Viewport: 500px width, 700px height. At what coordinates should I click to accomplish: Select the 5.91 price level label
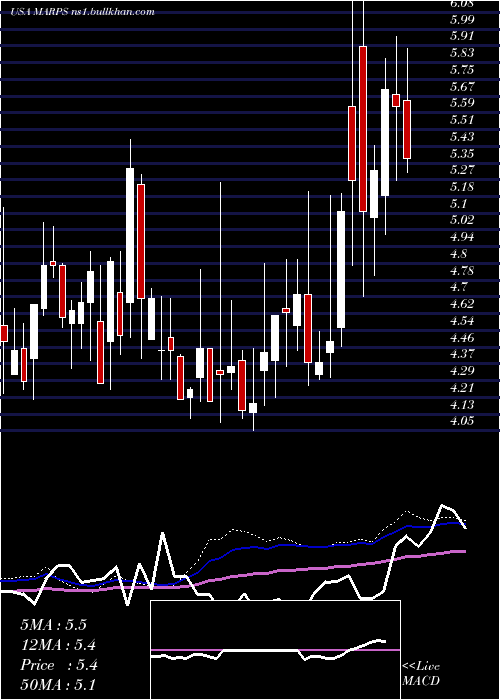coord(462,36)
